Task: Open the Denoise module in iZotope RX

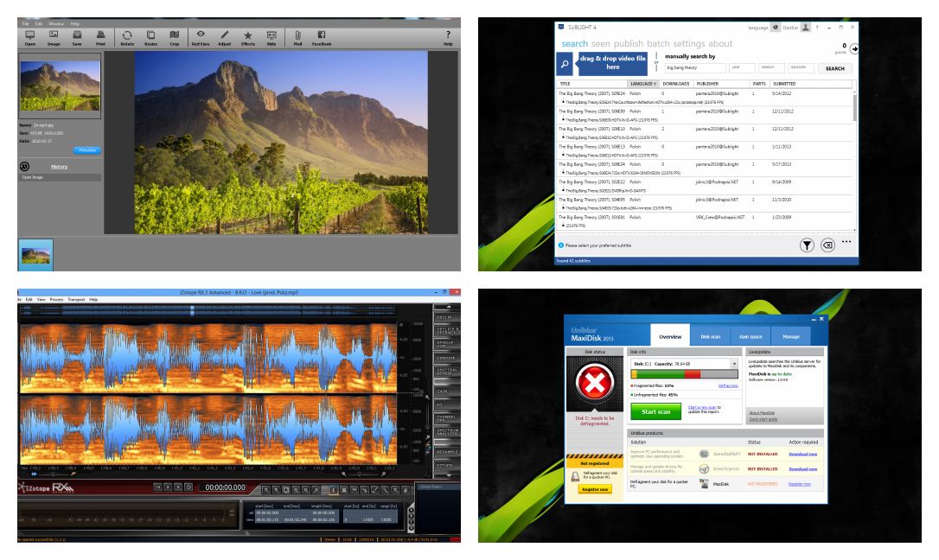Action: (446, 358)
